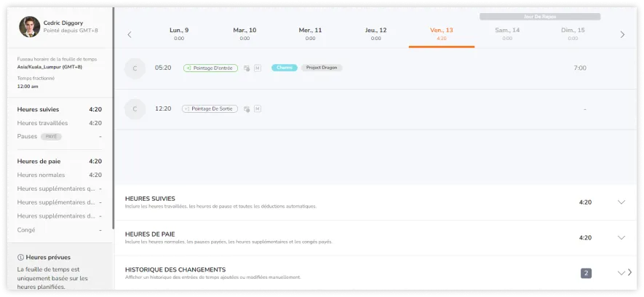Select the Jeu., 12 day tab
The width and height of the screenshot is (644, 297).
click(375, 33)
